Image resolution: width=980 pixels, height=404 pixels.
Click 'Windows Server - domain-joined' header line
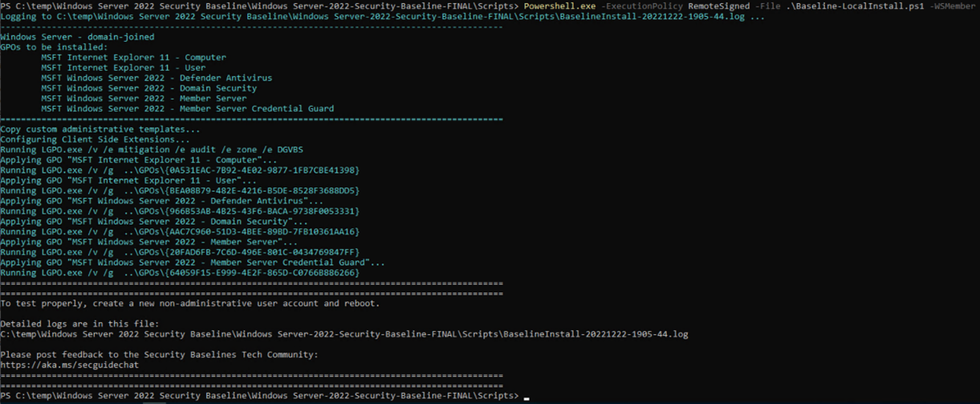(x=77, y=37)
